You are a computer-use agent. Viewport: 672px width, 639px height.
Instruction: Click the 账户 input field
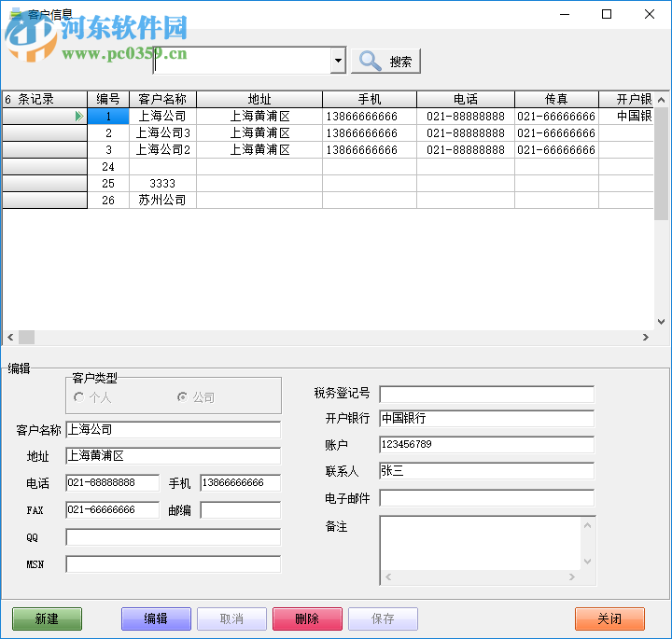click(x=487, y=445)
